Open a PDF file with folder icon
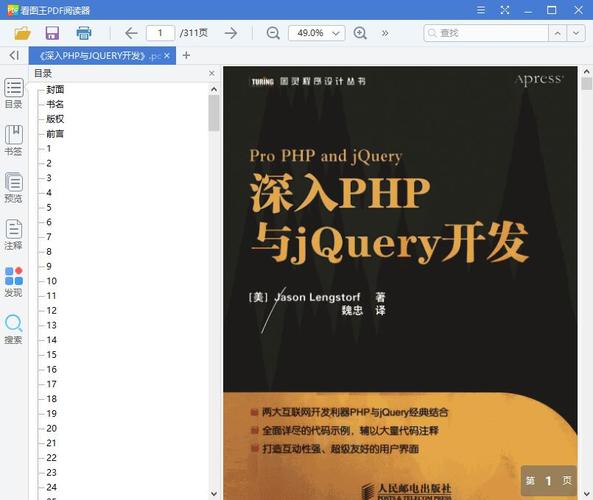This screenshot has height=500, width=593. (x=22, y=33)
